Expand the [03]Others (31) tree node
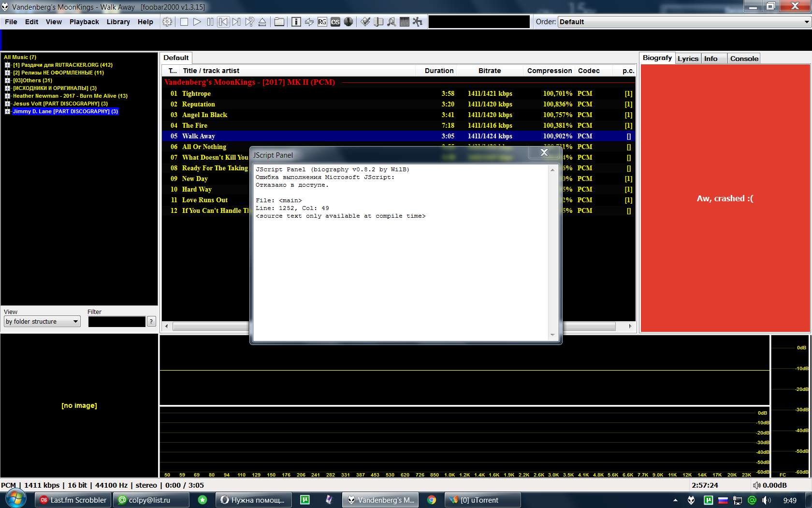 8,80
